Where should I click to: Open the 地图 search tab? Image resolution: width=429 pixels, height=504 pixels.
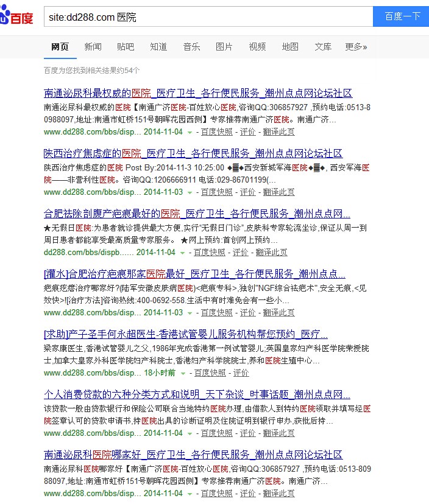(290, 47)
